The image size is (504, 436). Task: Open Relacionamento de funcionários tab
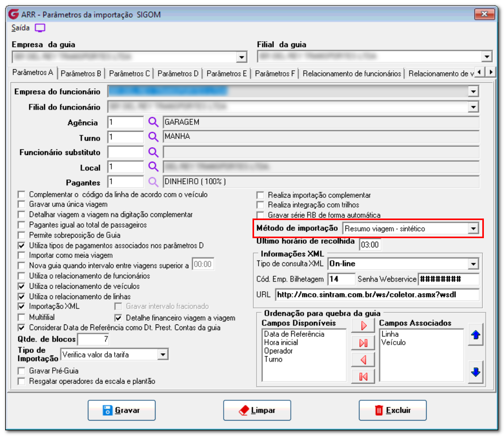pos(352,74)
